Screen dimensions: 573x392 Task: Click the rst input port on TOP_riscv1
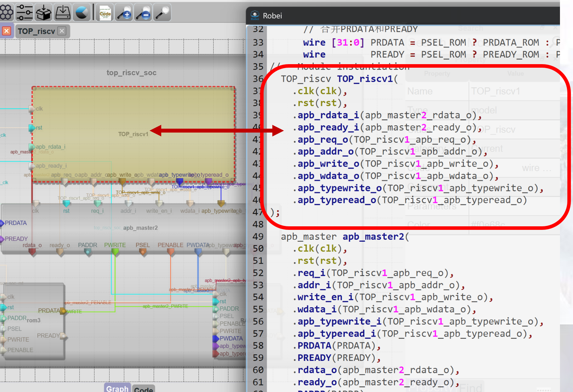(32, 128)
